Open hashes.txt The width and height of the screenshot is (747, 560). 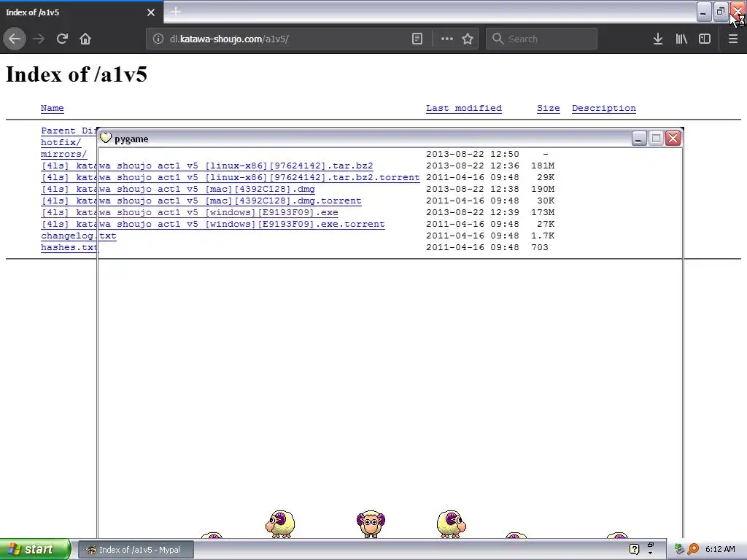(69, 247)
